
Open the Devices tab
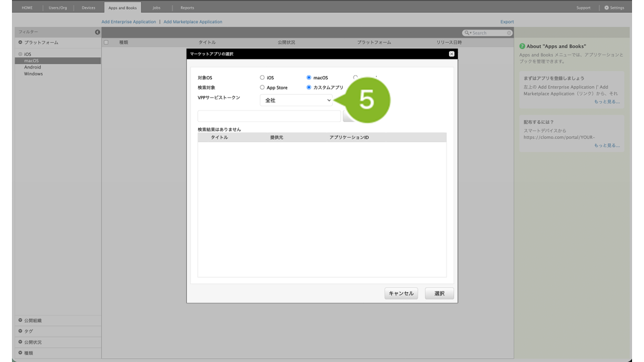pyautogui.click(x=88, y=8)
